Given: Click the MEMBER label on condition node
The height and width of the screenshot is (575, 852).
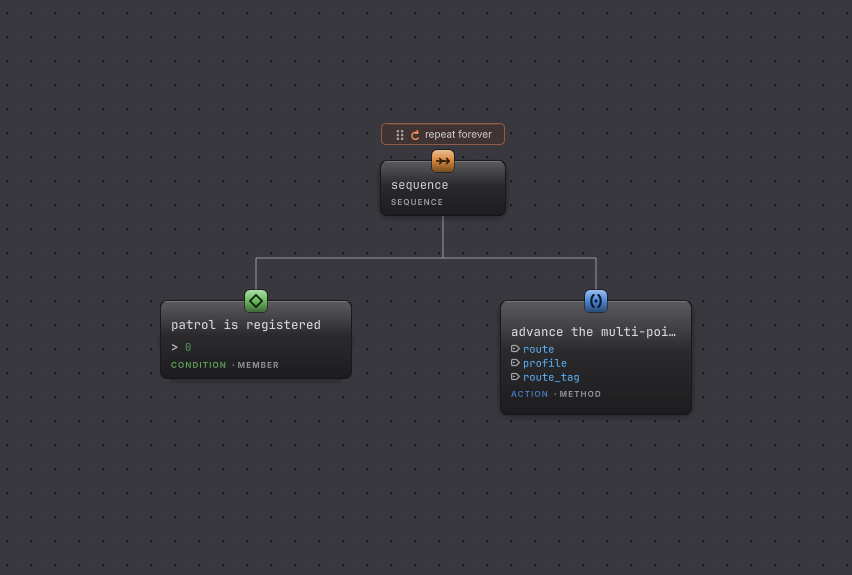Looking at the screenshot, I should (x=258, y=365).
